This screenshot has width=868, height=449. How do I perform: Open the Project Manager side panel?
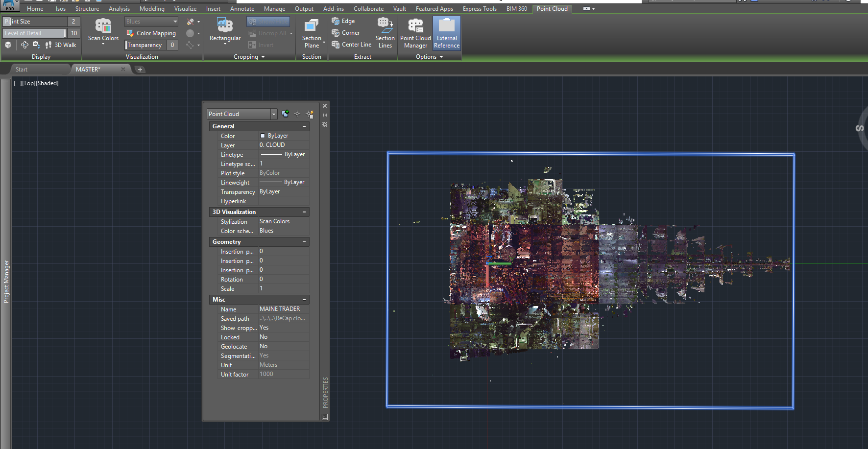6,282
